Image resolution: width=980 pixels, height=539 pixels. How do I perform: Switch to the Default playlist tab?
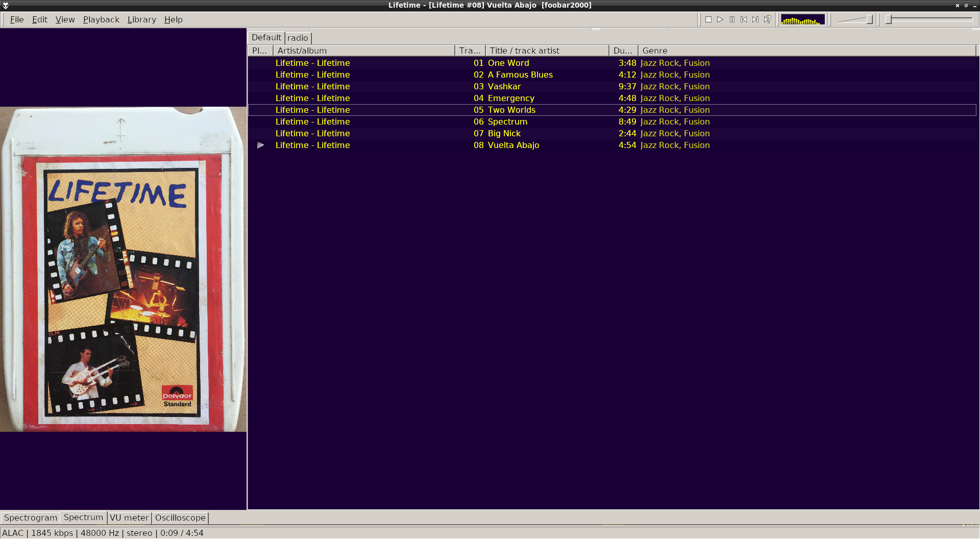tap(266, 37)
